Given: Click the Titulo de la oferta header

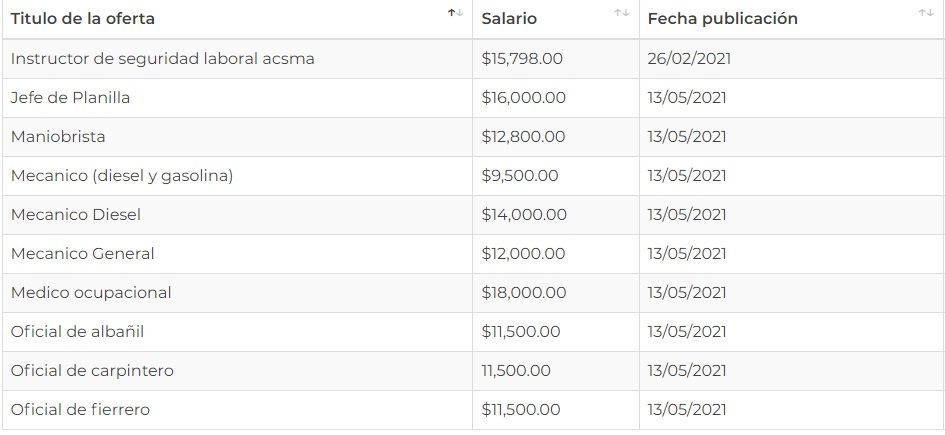Looking at the screenshot, I should [x=83, y=19].
